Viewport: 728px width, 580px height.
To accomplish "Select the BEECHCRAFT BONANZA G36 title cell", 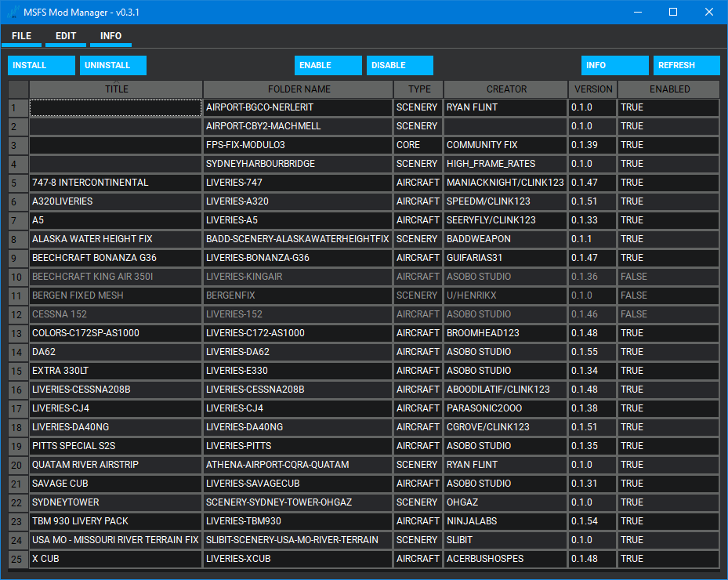I will pyautogui.click(x=116, y=258).
